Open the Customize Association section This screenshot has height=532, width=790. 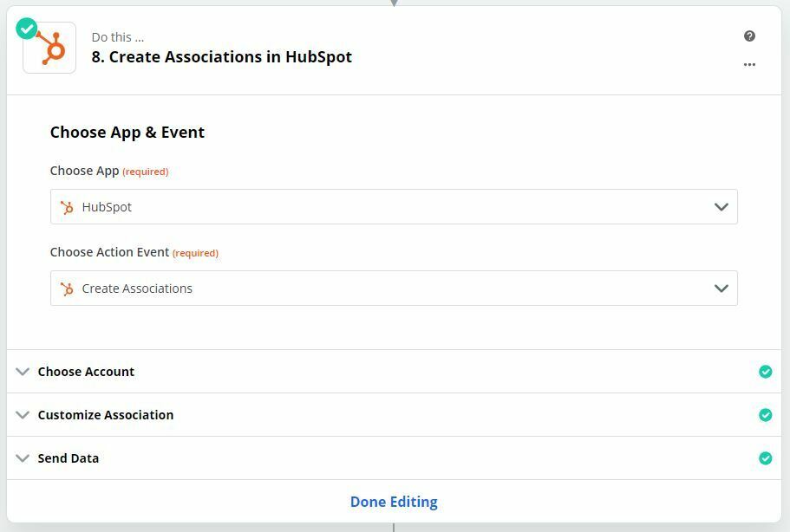point(394,415)
